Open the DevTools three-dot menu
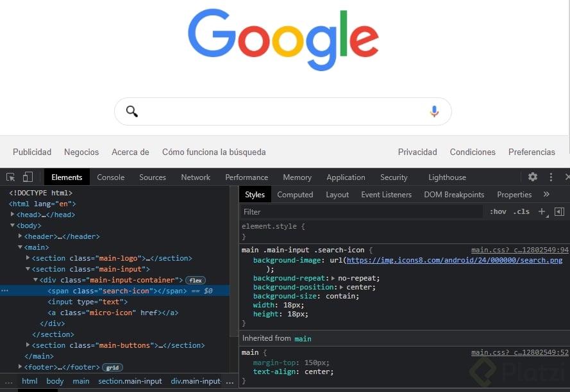The height and width of the screenshot is (392, 570). (551, 177)
